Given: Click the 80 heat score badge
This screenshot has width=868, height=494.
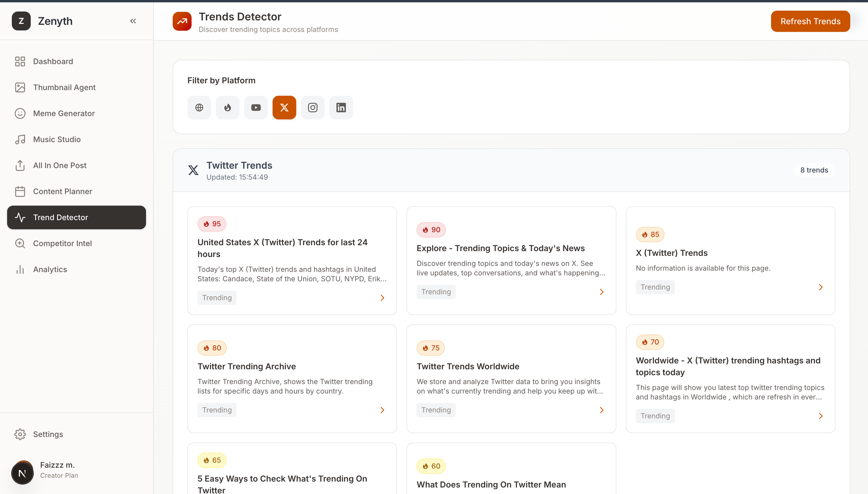Looking at the screenshot, I should click(x=212, y=348).
